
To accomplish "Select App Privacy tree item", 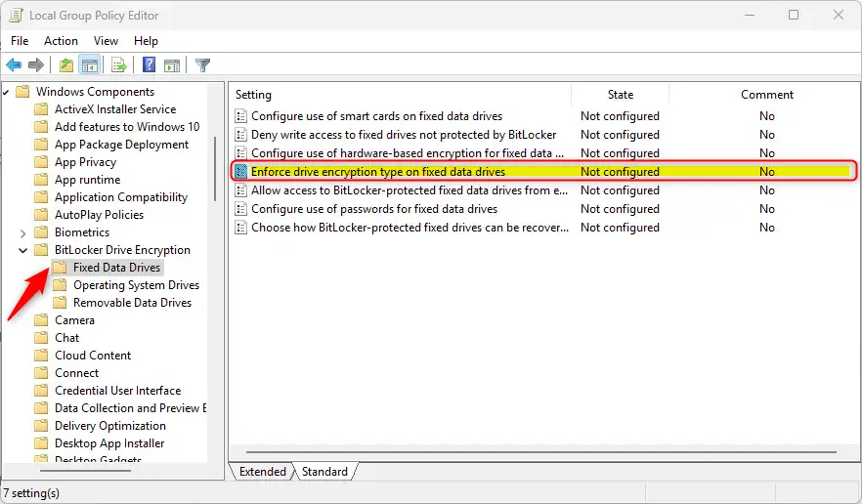I will pyautogui.click(x=85, y=161).
